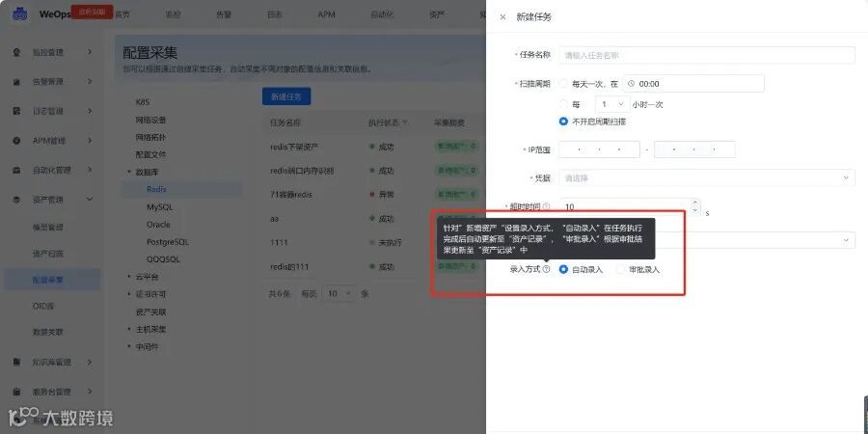
Task: Open the 监控 top navigation tab
Action: 173,14
